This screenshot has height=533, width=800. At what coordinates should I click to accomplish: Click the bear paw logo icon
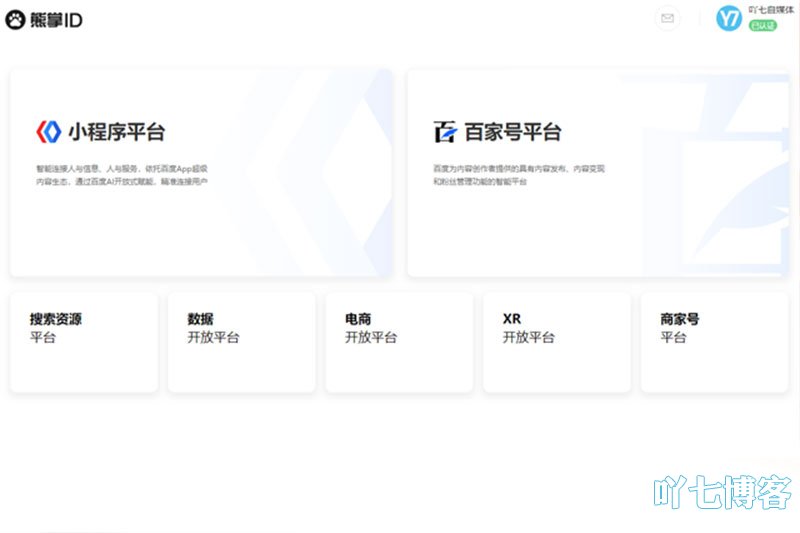(15, 19)
